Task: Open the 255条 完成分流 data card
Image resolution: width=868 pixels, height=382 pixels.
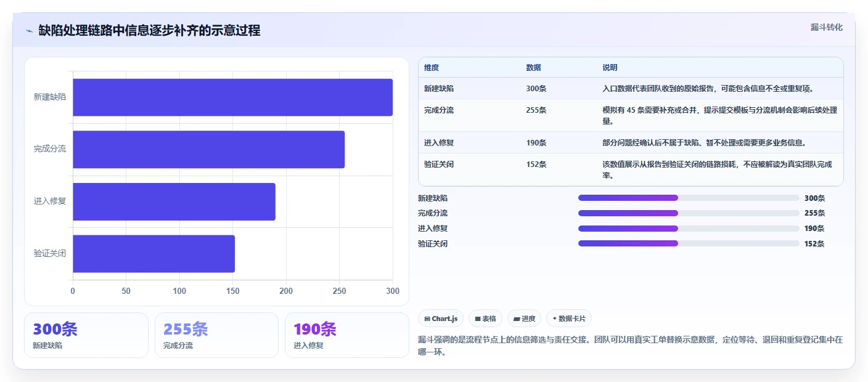Action: pos(216,335)
